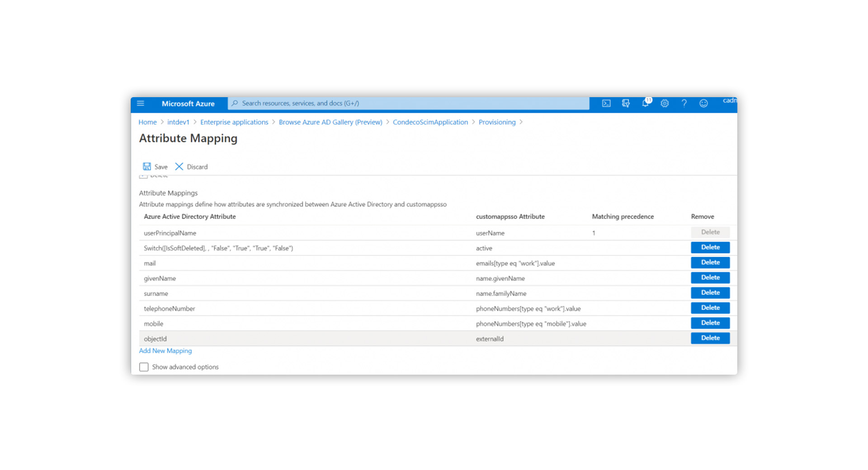
Task: Click the Remove column header
Action: click(x=702, y=216)
